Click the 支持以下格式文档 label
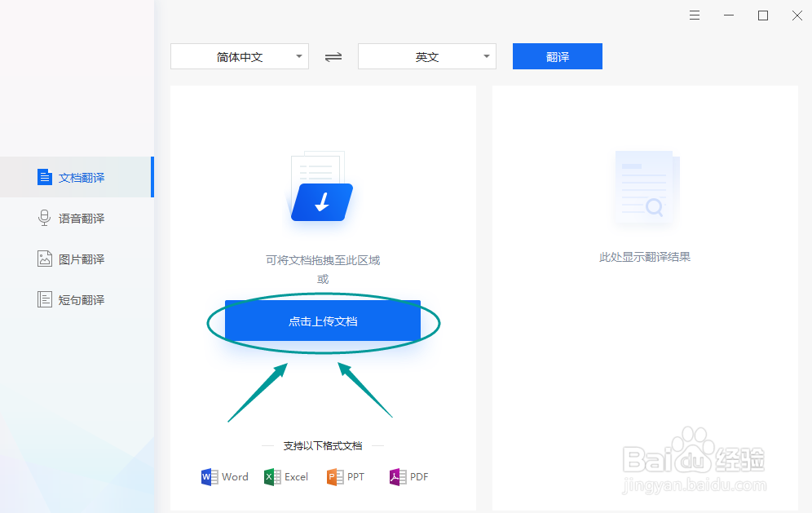The height and width of the screenshot is (513, 812). click(x=323, y=445)
